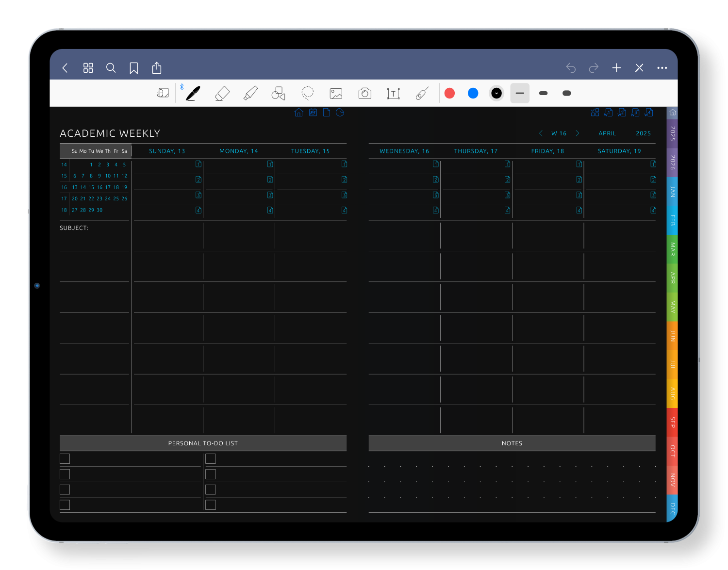
Task: Select the Laser pointer tool
Action: coord(422,93)
